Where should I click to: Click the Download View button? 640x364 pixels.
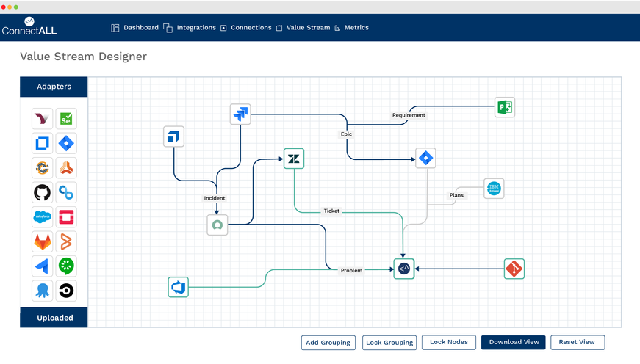[514, 342]
